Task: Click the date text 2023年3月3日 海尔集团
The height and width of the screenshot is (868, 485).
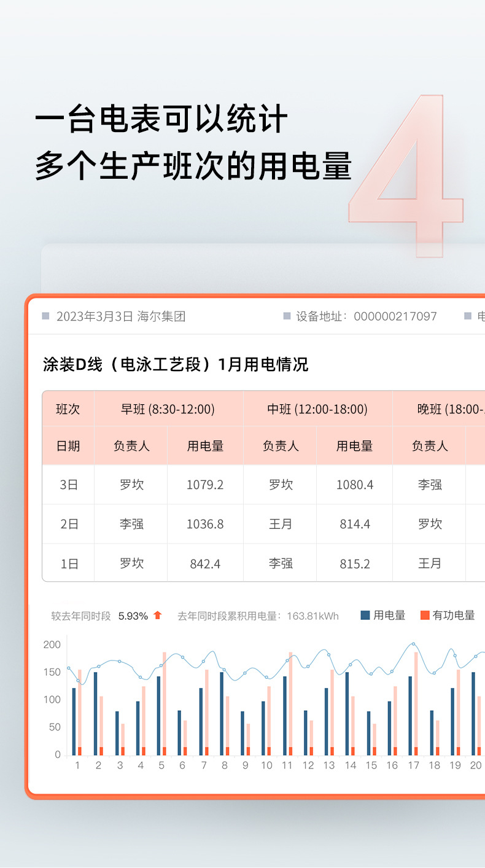Action: click(121, 316)
